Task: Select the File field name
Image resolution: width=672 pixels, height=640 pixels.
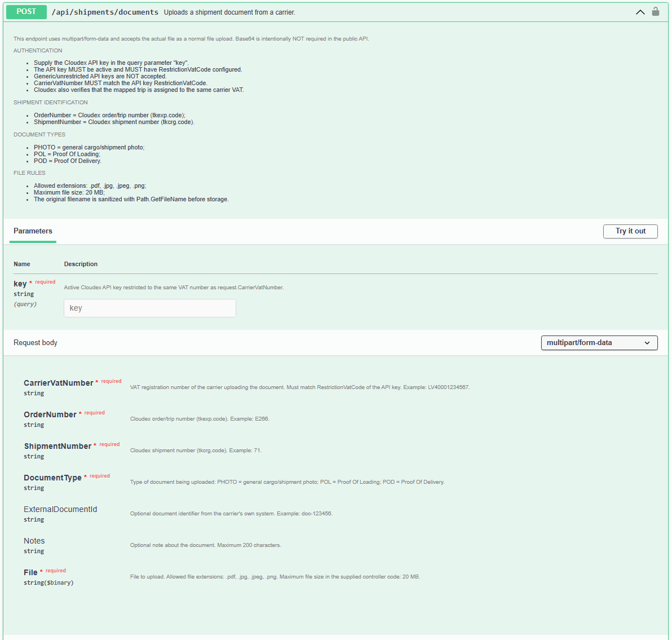Action: [30, 572]
